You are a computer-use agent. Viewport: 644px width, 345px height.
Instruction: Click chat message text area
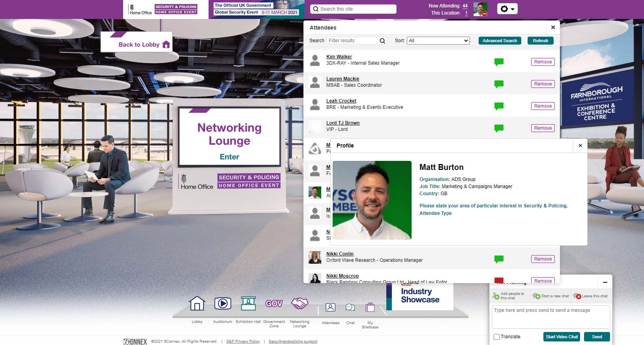click(550, 317)
